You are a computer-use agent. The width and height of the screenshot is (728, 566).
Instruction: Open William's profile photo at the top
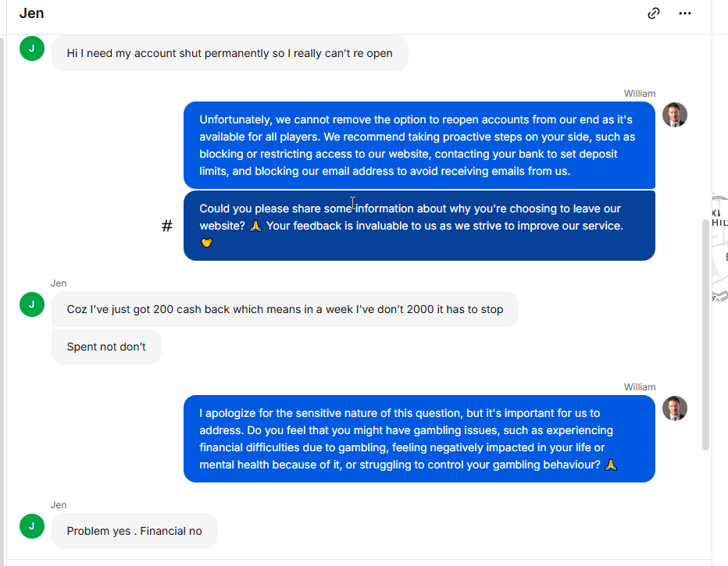point(675,115)
